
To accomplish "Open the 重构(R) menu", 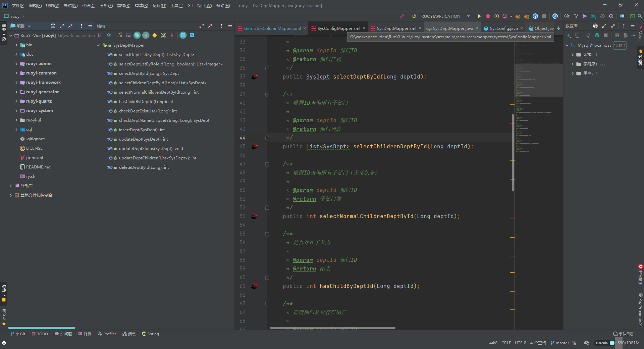I will point(123,5).
